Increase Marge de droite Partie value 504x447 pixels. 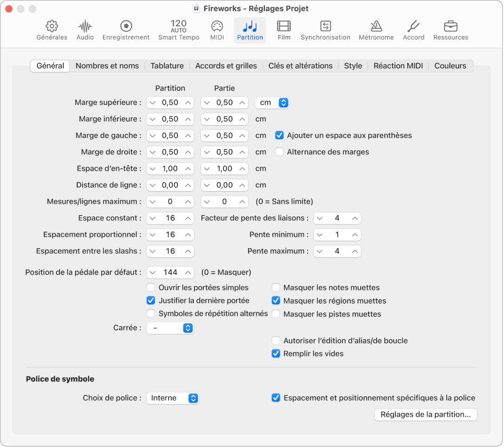pos(242,152)
